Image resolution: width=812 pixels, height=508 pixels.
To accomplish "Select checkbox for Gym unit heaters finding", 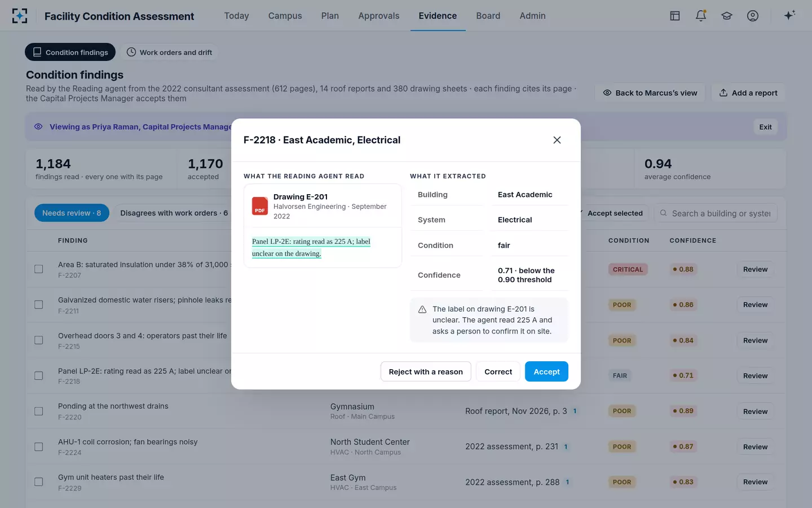I will 39,482.
